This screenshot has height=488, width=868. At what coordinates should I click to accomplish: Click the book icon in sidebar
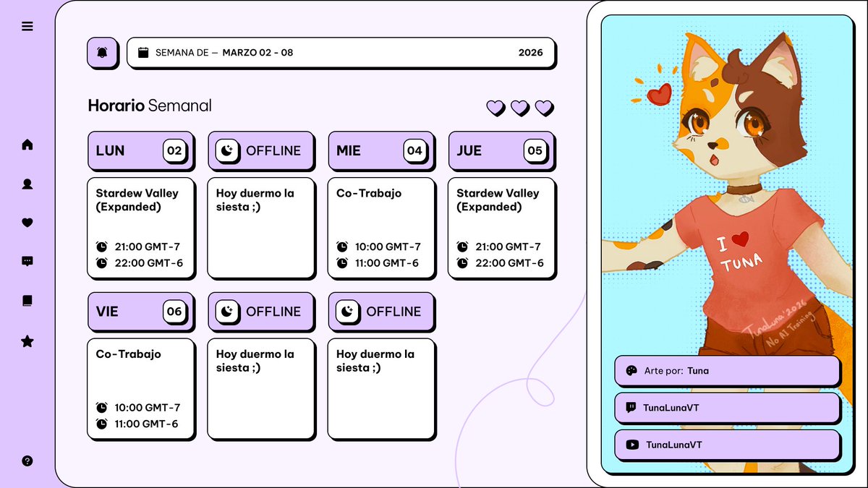[27, 301]
